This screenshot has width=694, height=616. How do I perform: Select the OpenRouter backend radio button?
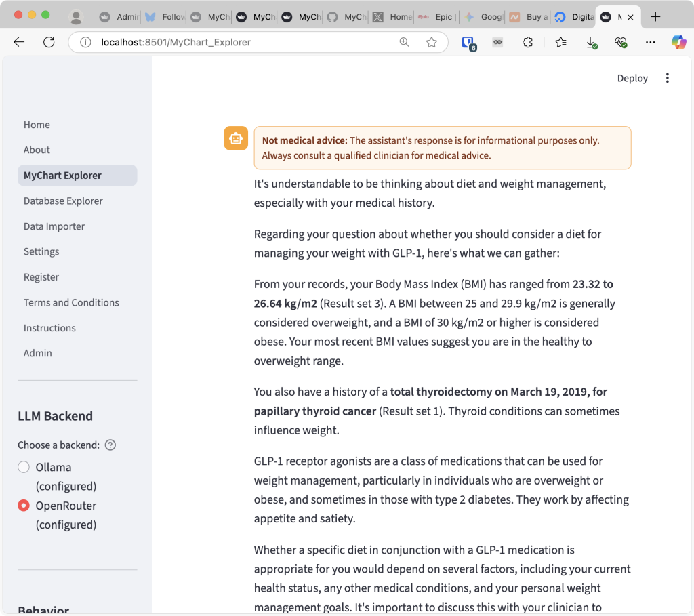click(x=24, y=506)
